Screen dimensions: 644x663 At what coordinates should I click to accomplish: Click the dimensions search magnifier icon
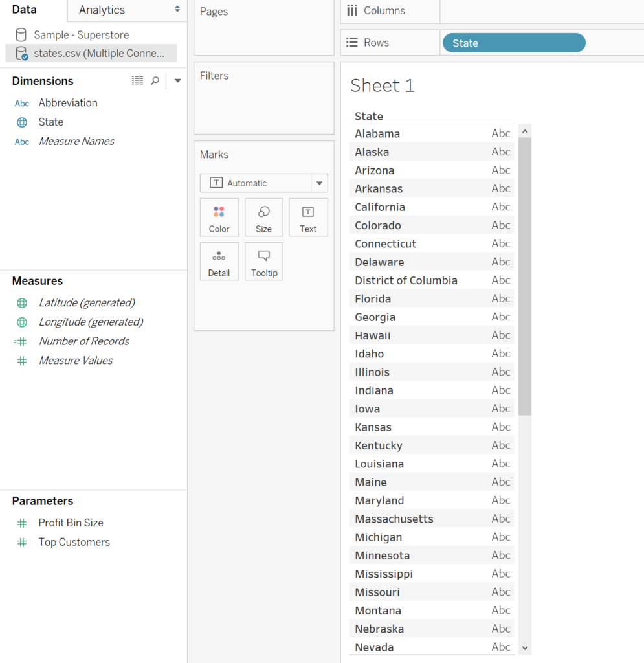click(x=155, y=80)
